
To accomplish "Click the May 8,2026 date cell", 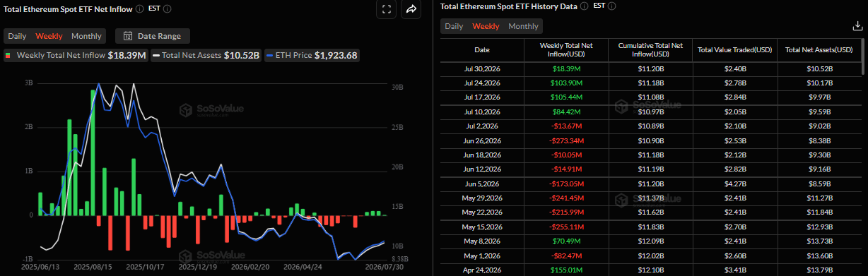I will [x=481, y=241].
